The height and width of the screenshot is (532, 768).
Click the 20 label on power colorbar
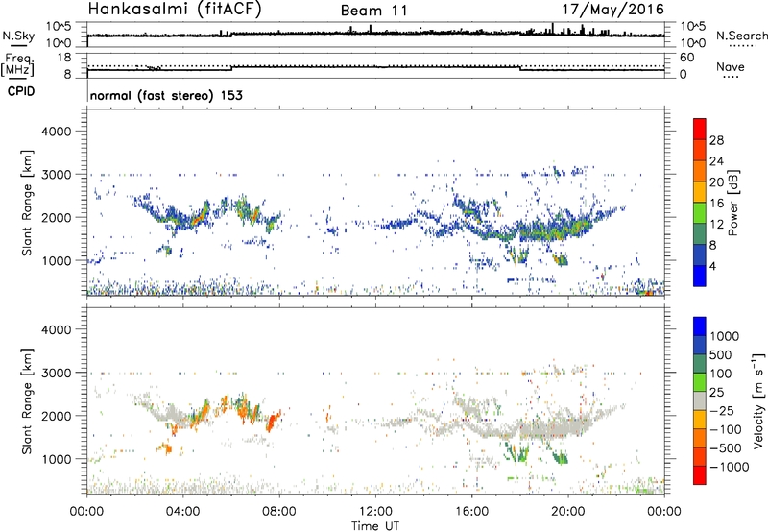716,182
